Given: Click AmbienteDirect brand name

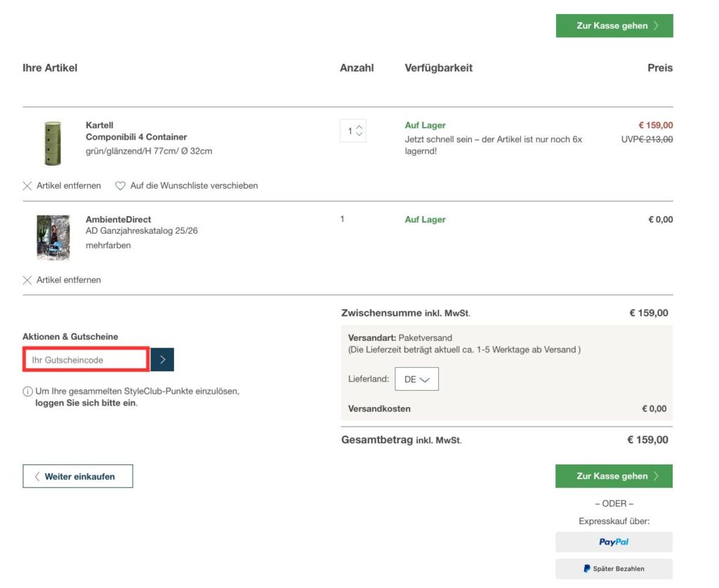Looking at the screenshot, I should coord(118,220).
